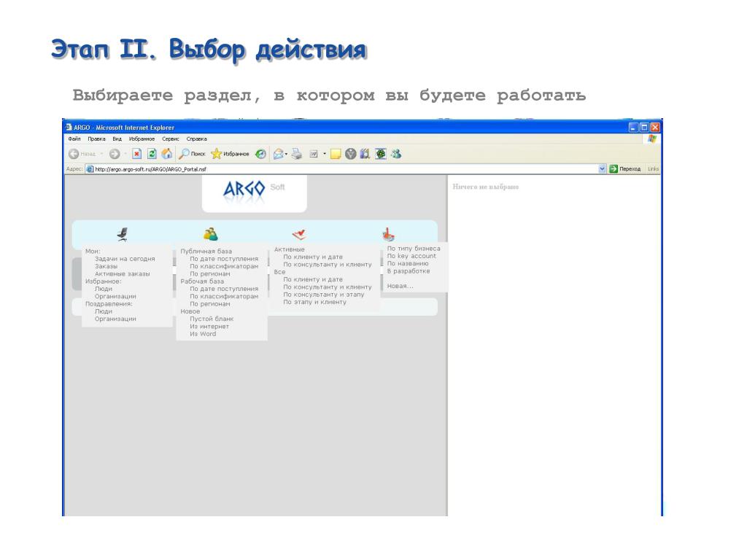Click in the address URL field
The image size is (747, 560).
pyautogui.click(x=345, y=169)
